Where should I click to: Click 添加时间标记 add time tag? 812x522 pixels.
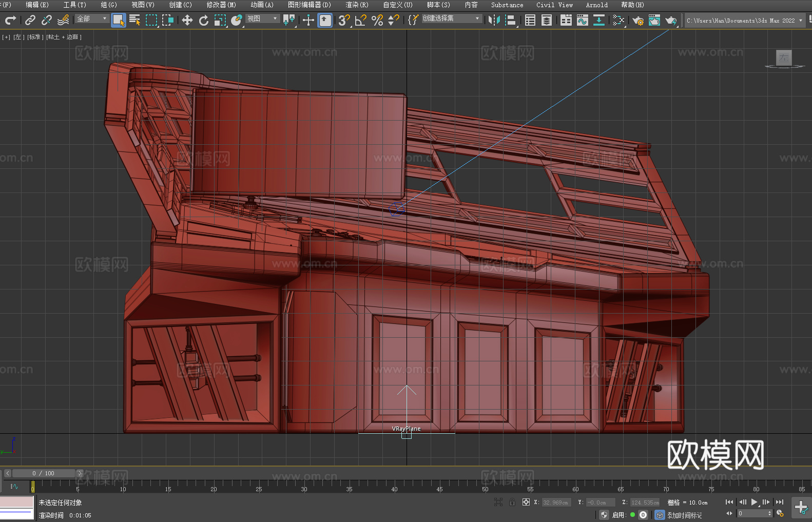[684, 515]
